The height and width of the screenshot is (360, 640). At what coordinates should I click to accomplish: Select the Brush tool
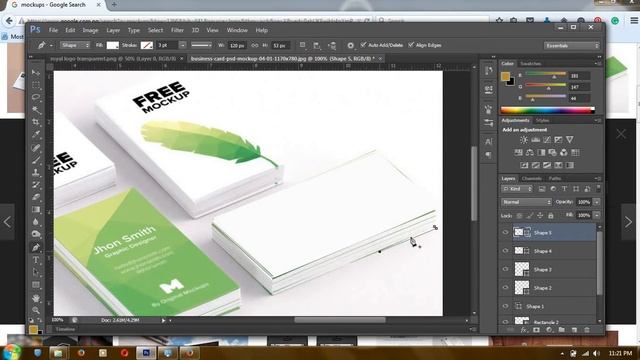click(36, 160)
